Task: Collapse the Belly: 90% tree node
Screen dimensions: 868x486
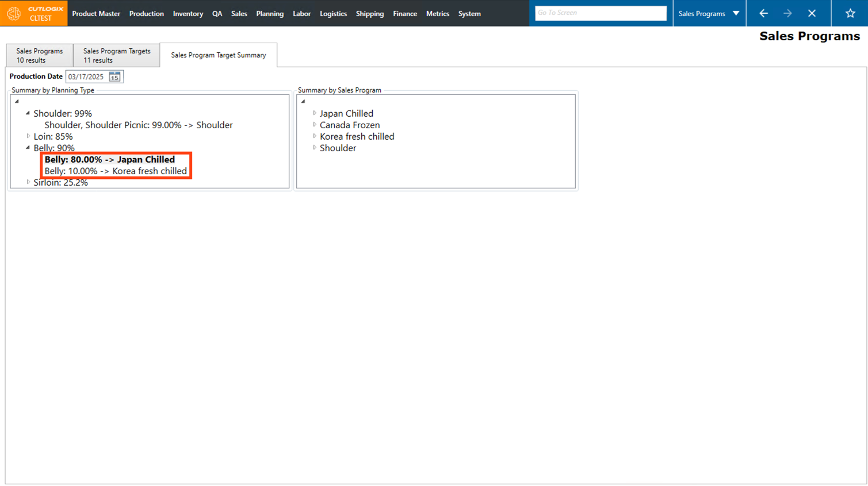Action: point(28,148)
